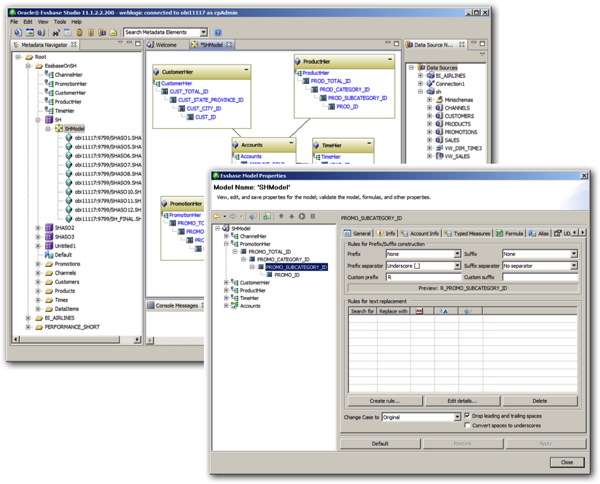The width and height of the screenshot is (600, 484).
Task: Click the Custom suffix input field
Action: click(x=540, y=277)
